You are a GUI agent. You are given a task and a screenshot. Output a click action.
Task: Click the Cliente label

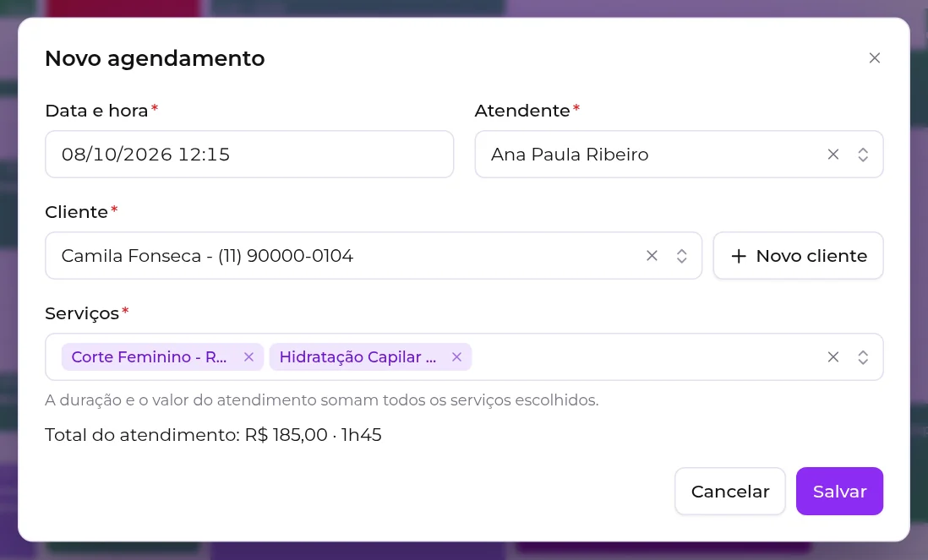76,212
